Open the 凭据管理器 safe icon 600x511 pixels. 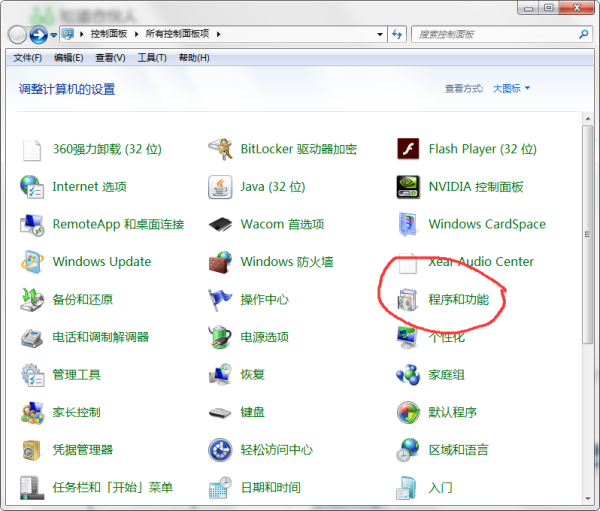tap(32, 450)
